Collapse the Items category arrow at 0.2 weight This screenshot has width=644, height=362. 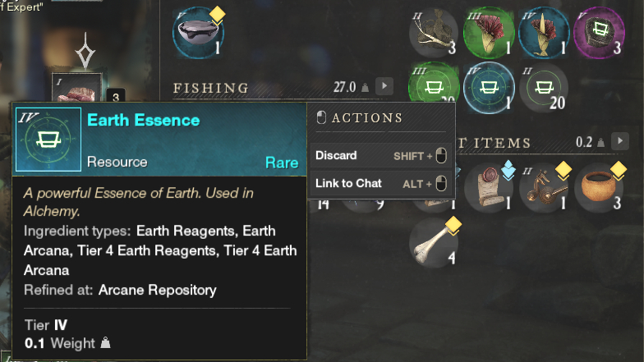pos(619,141)
